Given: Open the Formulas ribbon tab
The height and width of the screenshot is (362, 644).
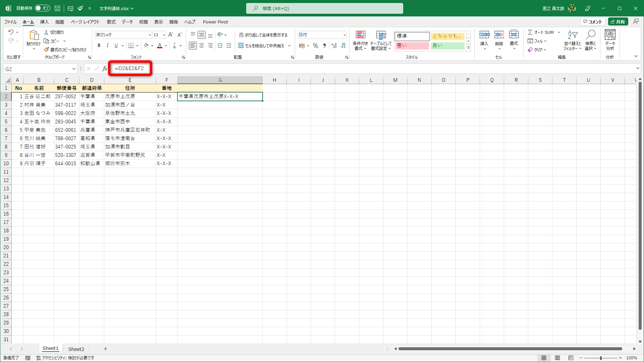Looking at the screenshot, I should point(111,22).
